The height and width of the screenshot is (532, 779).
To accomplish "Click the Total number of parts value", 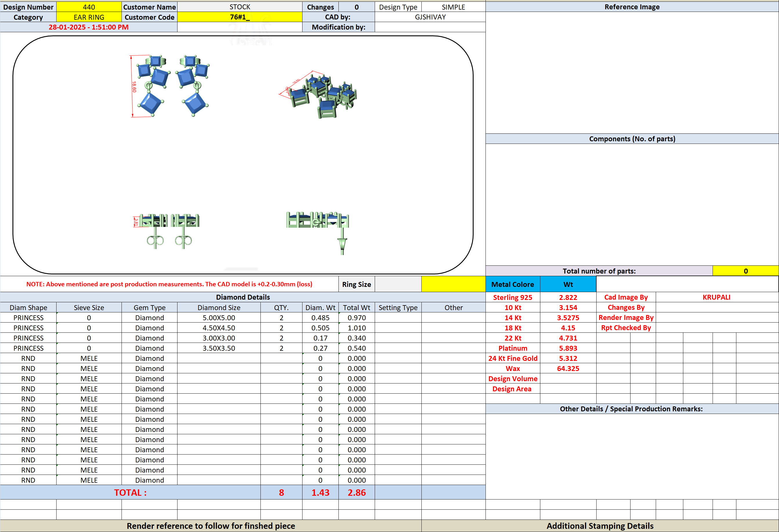I will pyautogui.click(x=745, y=271).
